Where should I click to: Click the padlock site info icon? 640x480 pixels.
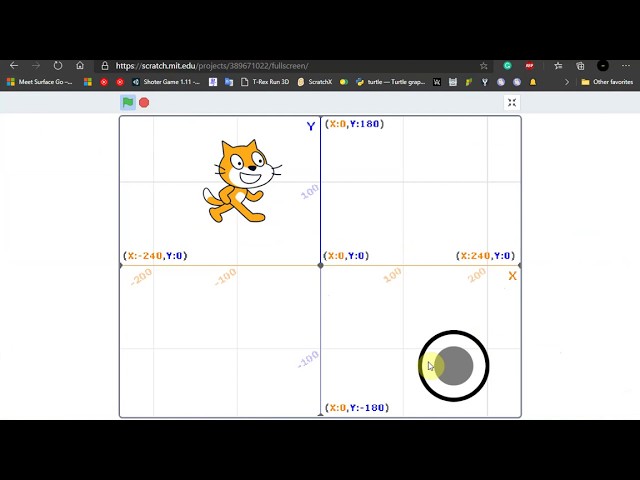click(x=105, y=66)
